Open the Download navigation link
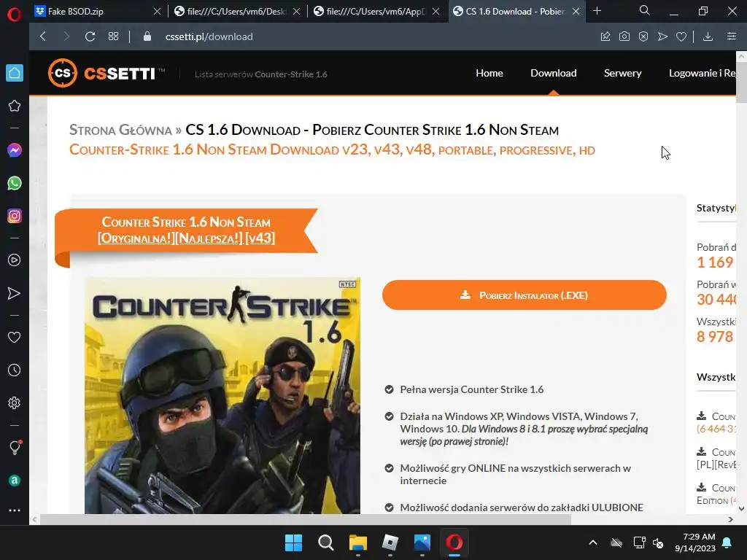Viewport: 747px width, 560px height. [554, 73]
